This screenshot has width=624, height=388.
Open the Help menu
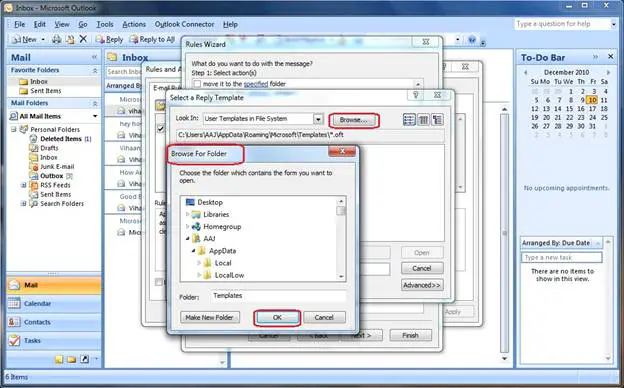pos(230,24)
